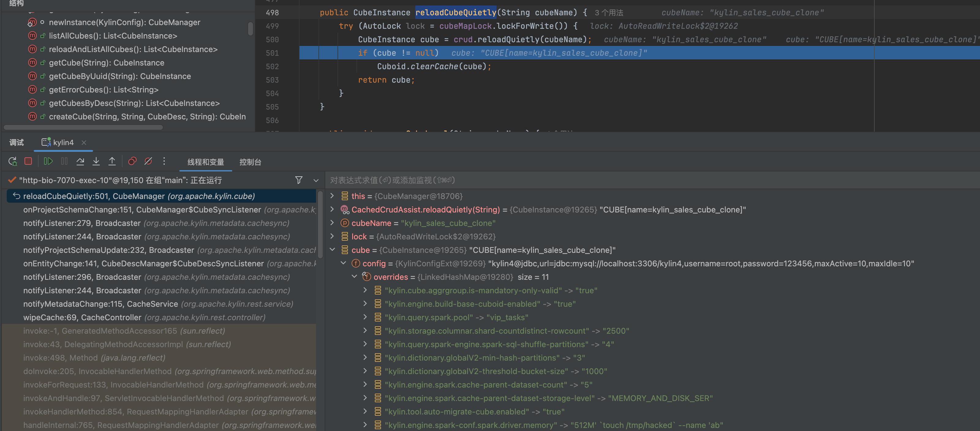Click frames list vertical scrollbar
980x431 pixels.
pyautogui.click(x=320, y=224)
